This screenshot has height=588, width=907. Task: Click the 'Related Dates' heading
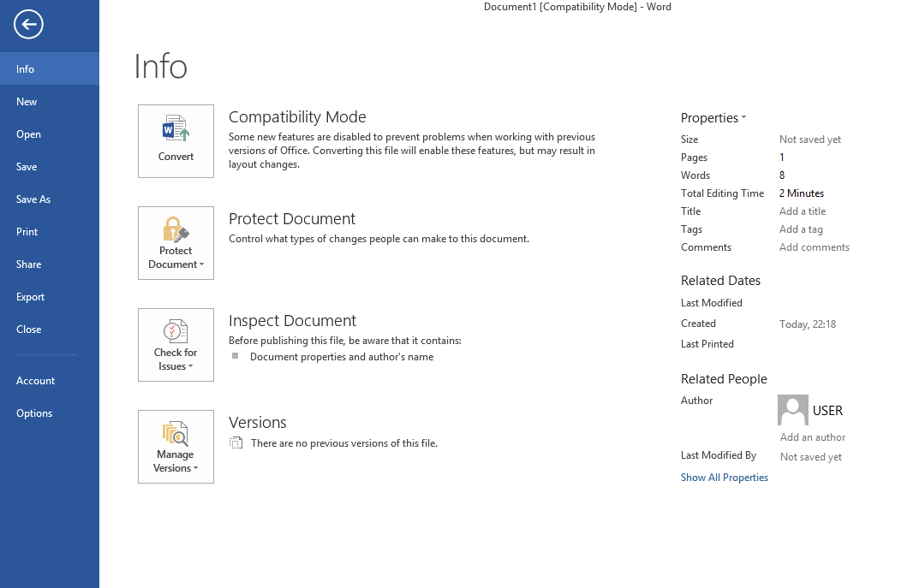[720, 281]
